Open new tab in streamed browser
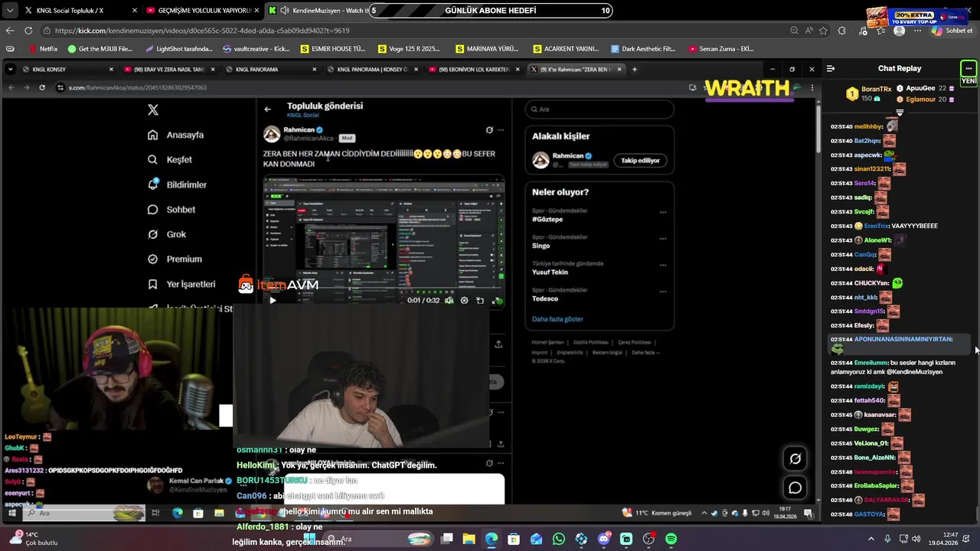The height and width of the screenshot is (551, 980). [634, 70]
